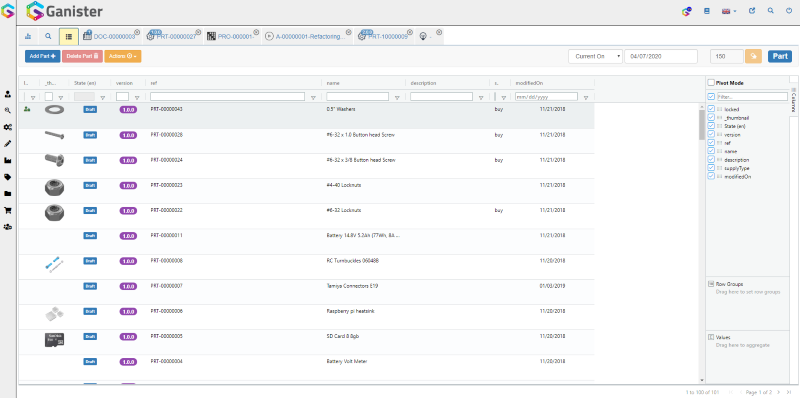Open the ref column filter menu
The width and height of the screenshot is (800, 398).
[313, 97]
